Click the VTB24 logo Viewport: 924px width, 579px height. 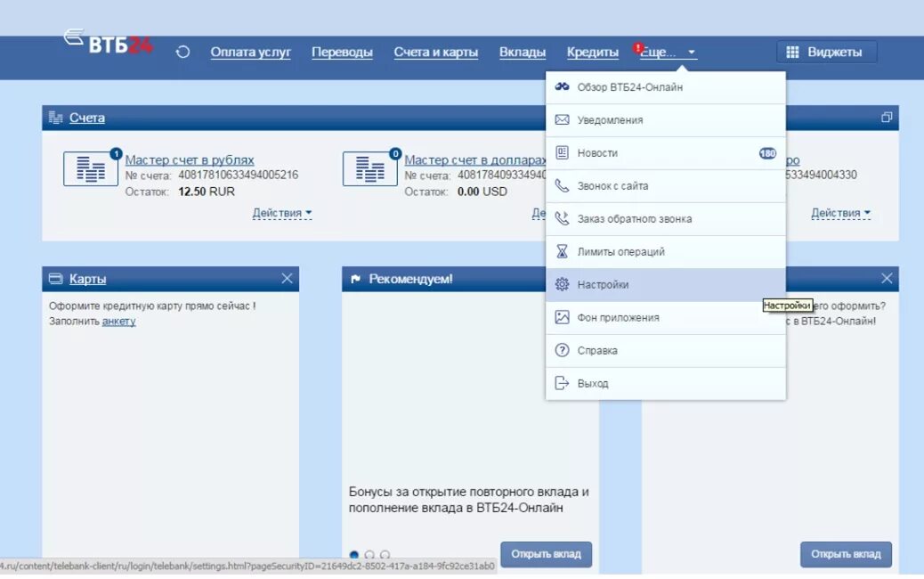108,42
